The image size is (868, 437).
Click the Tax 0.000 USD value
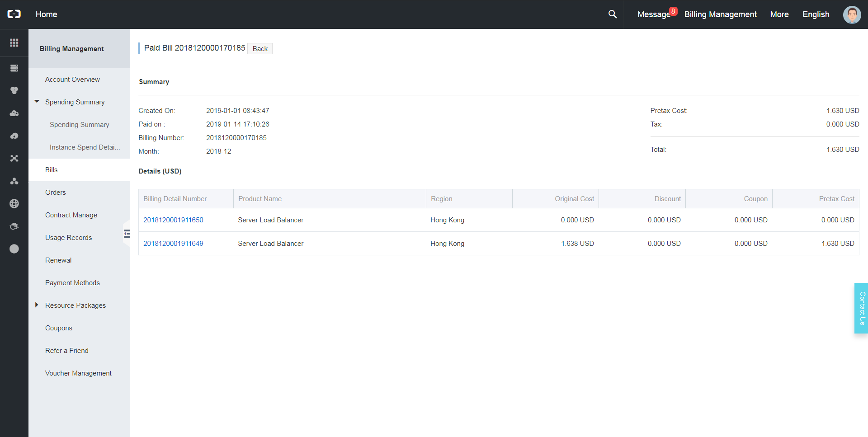(843, 124)
